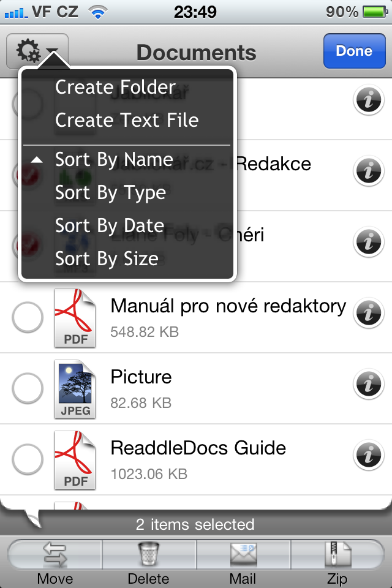Viewport: 392px width, 588px height.
Task: Tap the PDF icon of Manuál pro nové redaktory
Action: click(75, 317)
